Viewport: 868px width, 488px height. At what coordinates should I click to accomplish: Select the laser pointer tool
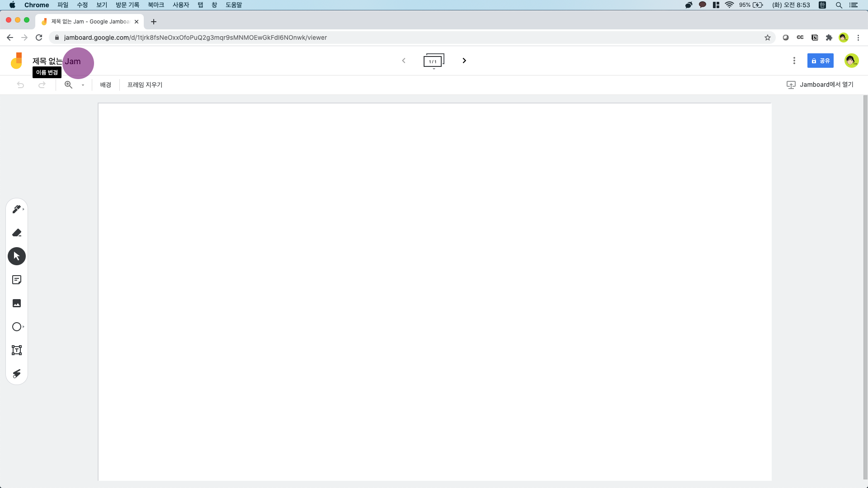point(17,374)
